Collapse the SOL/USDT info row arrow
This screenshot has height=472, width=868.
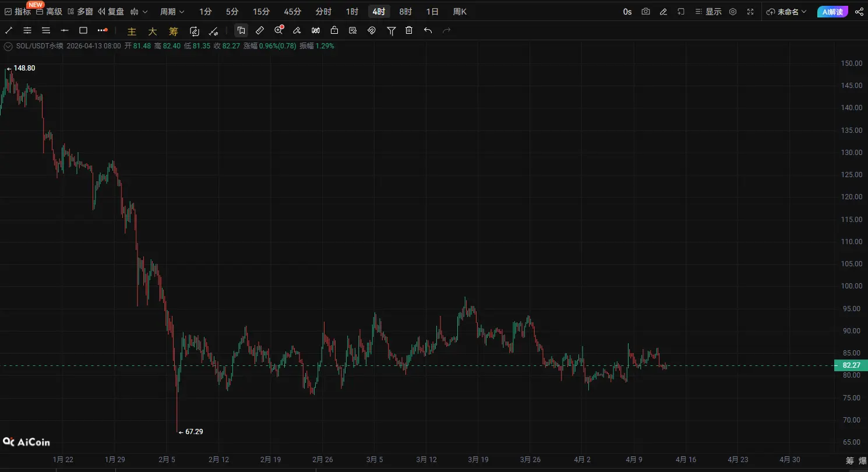tap(8, 45)
